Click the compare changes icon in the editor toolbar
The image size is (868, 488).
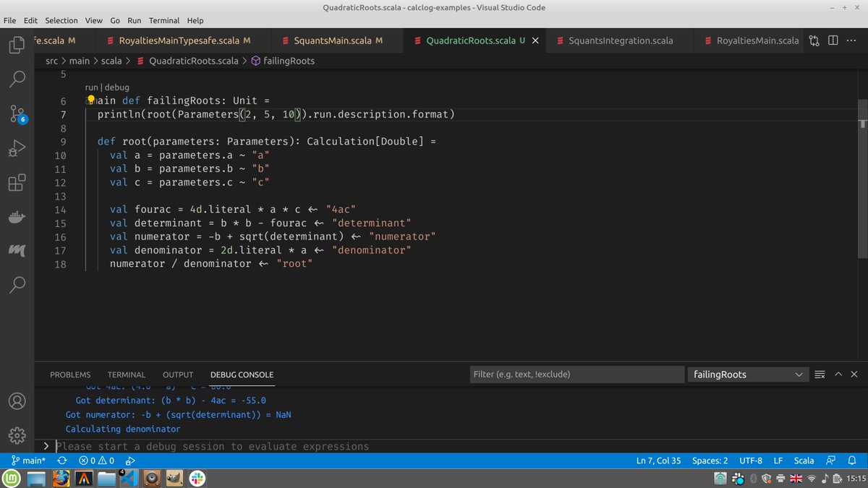[x=814, y=40]
